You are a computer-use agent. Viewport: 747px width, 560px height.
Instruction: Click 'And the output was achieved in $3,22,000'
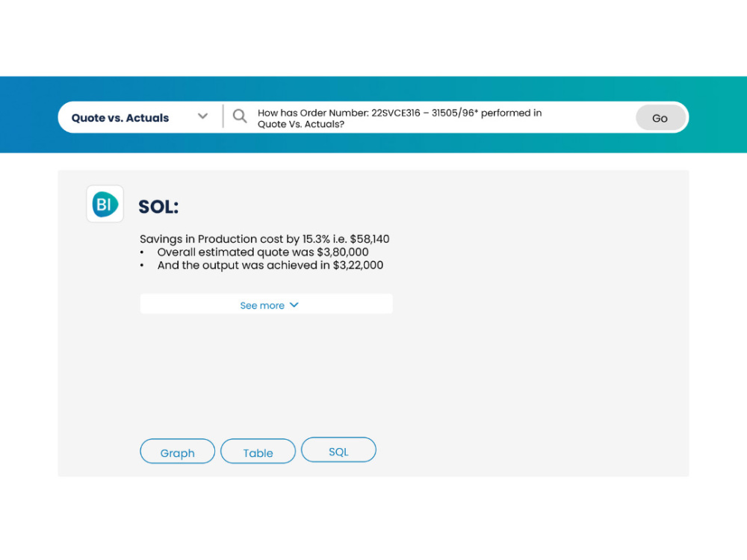coord(270,265)
